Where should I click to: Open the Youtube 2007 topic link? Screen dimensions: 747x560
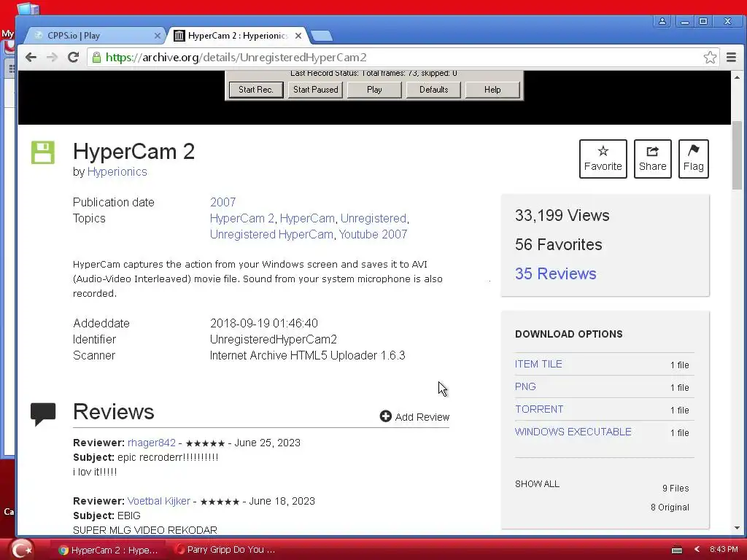(373, 235)
